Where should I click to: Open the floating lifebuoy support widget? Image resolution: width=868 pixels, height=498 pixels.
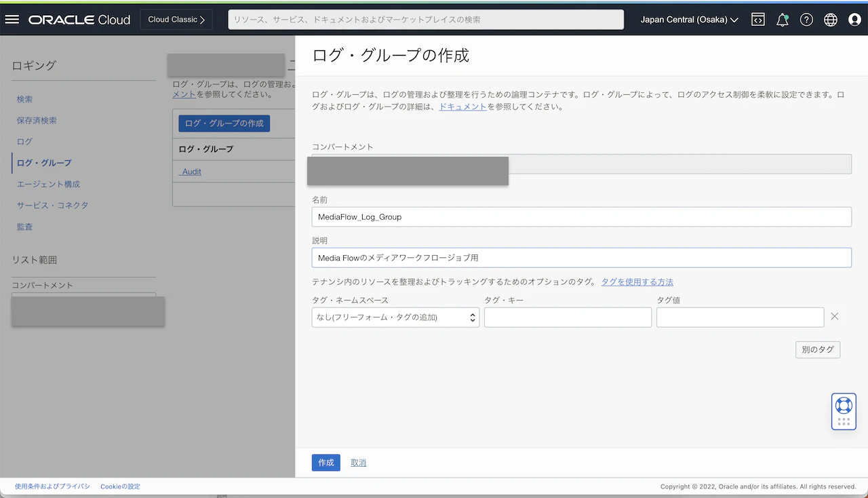[x=844, y=411]
